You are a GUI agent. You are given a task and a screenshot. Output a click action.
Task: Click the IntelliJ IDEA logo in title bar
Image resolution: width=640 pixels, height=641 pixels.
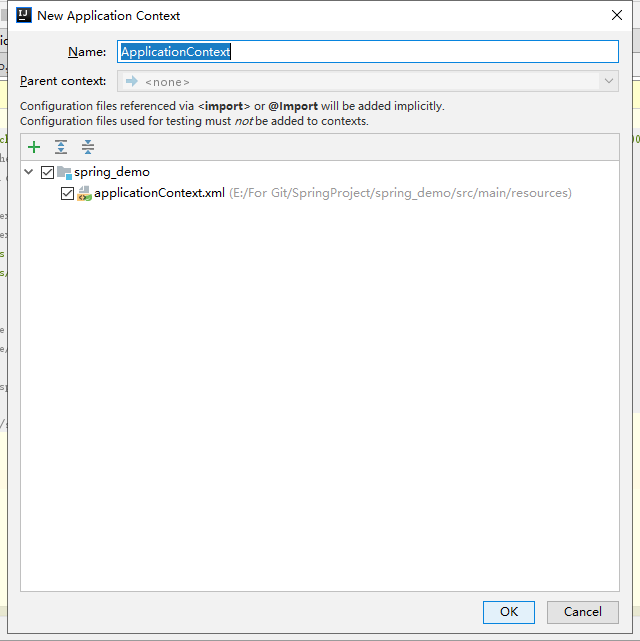(x=24, y=16)
